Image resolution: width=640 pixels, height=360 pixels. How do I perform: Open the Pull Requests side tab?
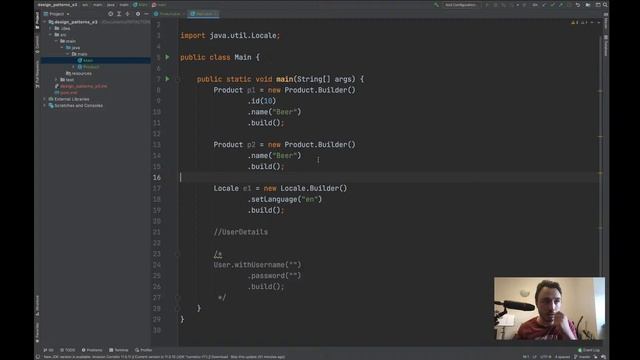pyautogui.click(x=37, y=74)
